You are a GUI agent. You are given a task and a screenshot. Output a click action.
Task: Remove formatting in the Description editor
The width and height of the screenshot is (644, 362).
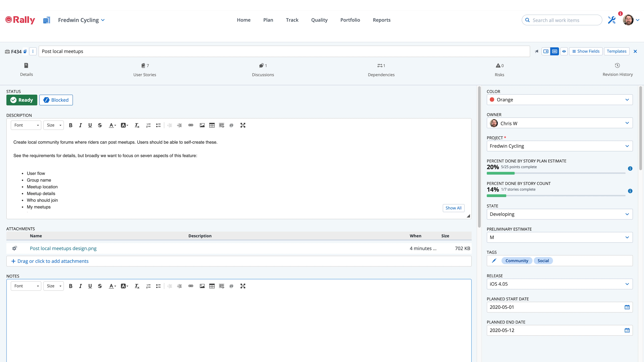pyautogui.click(x=137, y=125)
